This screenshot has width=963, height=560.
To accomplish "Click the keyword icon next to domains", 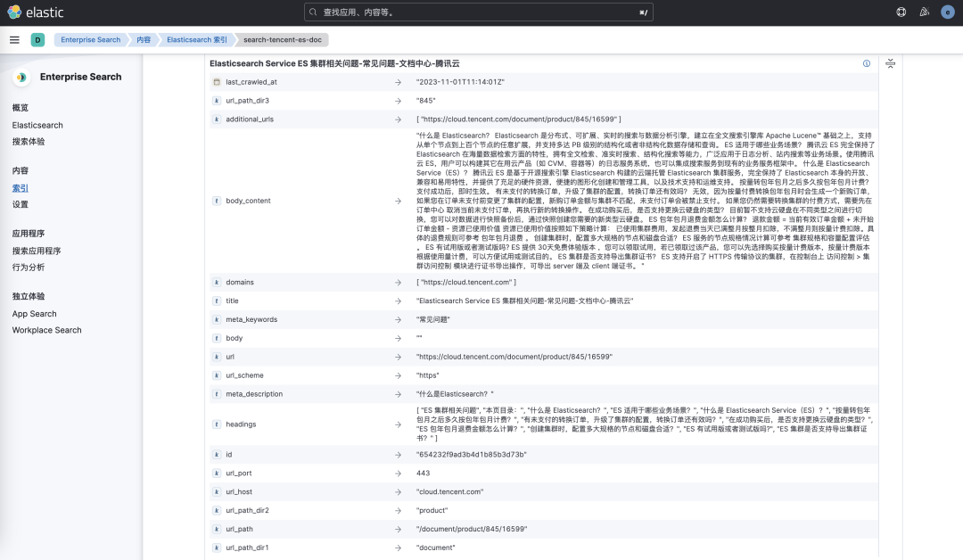I will click(217, 283).
